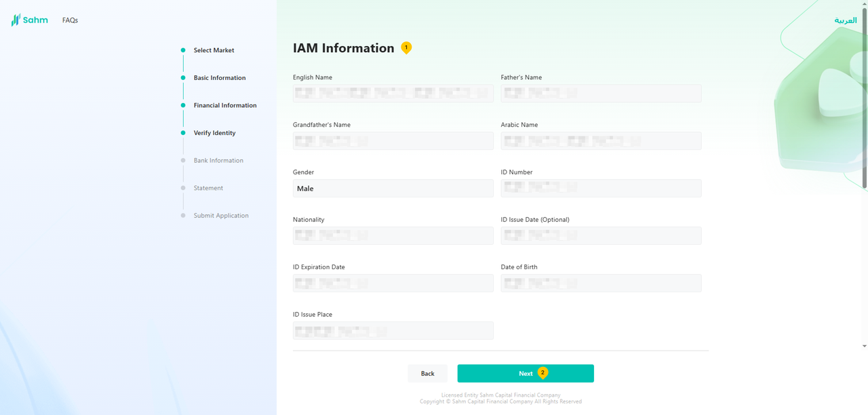Switch language to العربية
Image resolution: width=868 pixels, height=415 pixels.
[845, 20]
